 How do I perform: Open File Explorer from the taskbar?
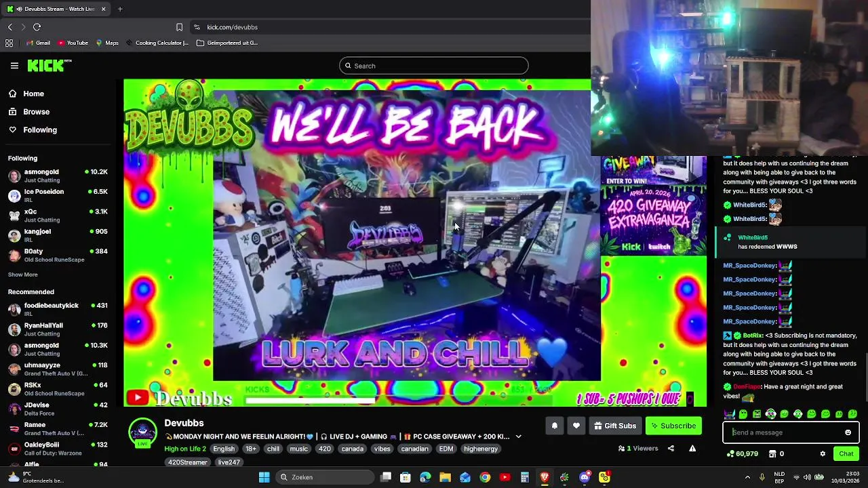point(445,477)
